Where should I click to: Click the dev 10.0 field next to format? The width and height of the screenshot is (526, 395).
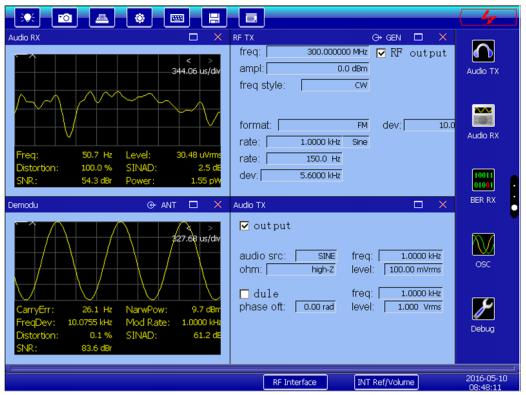[x=429, y=125]
